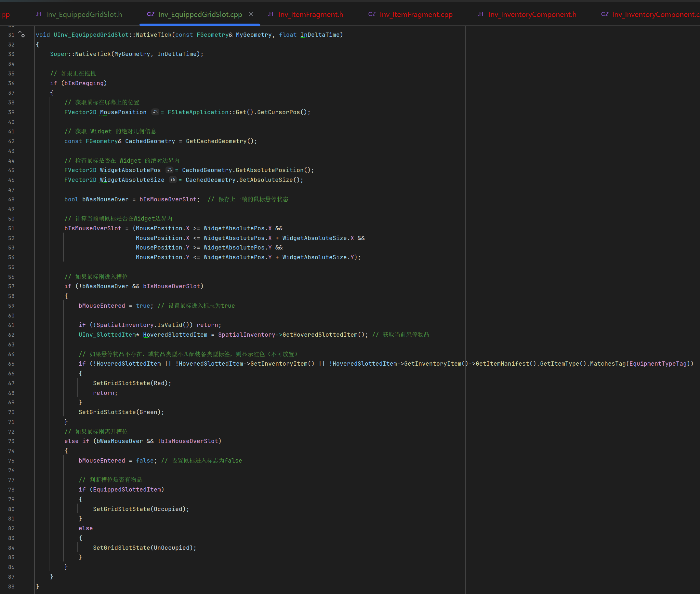Open the Inv_InventoryComponent.cpp tab
Viewport: 700px width, 594px height.
coord(654,15)
